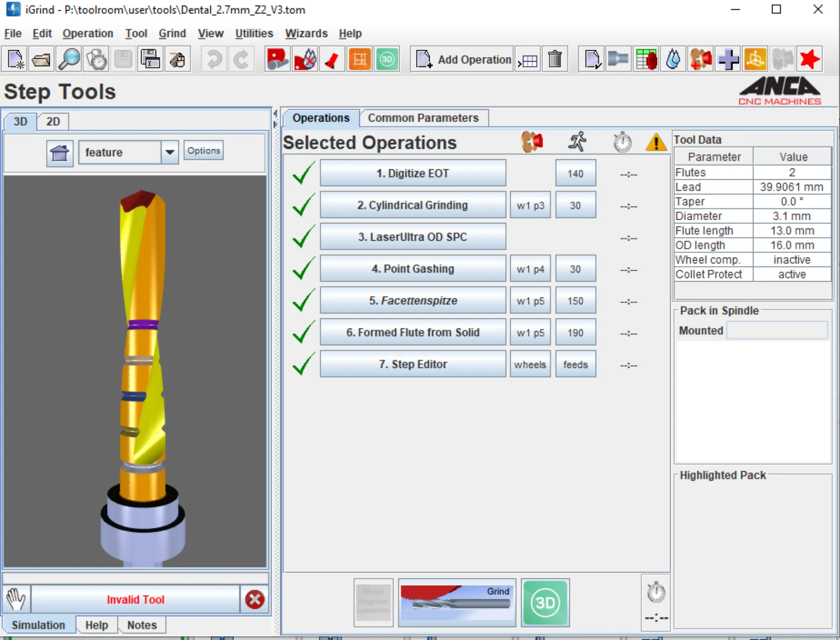The image size is (840, 640).
Task: Click the Invalid Tool status bar
Action: click(x=135, y=599)
